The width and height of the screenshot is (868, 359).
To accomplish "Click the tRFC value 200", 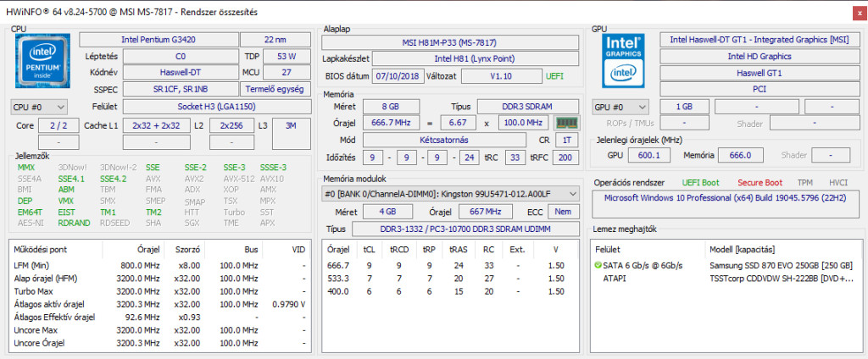I will click(x=565, y=157).
